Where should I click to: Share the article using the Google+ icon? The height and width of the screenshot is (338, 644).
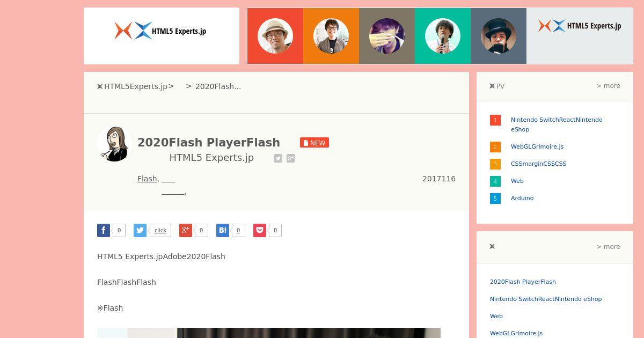(x=186, y=230)
